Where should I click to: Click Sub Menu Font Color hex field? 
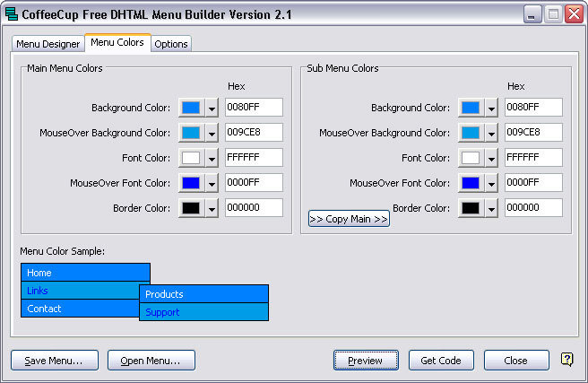(x=533, y=158)
